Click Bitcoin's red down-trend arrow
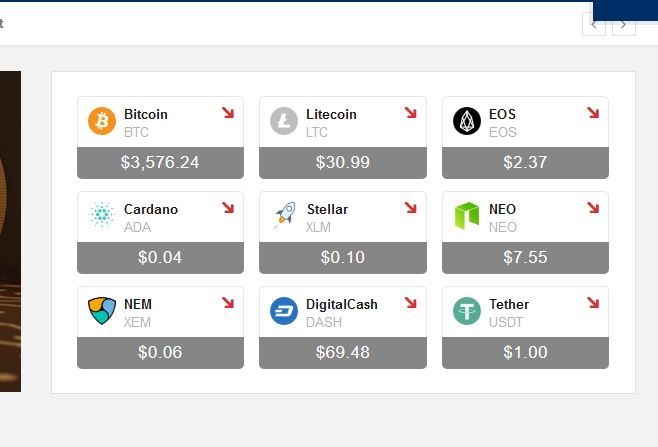Viewport: 658px width, 447px height. pyautogui.click(x=228, y=113)
